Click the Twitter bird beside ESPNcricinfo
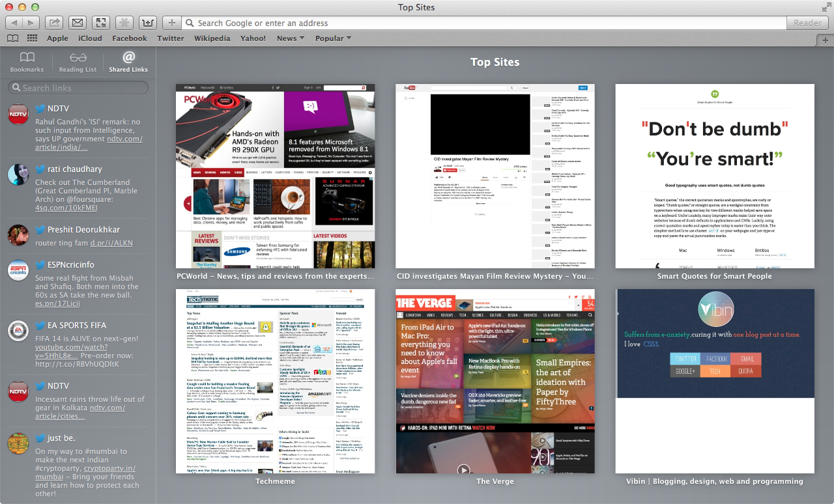 [40, 264]
